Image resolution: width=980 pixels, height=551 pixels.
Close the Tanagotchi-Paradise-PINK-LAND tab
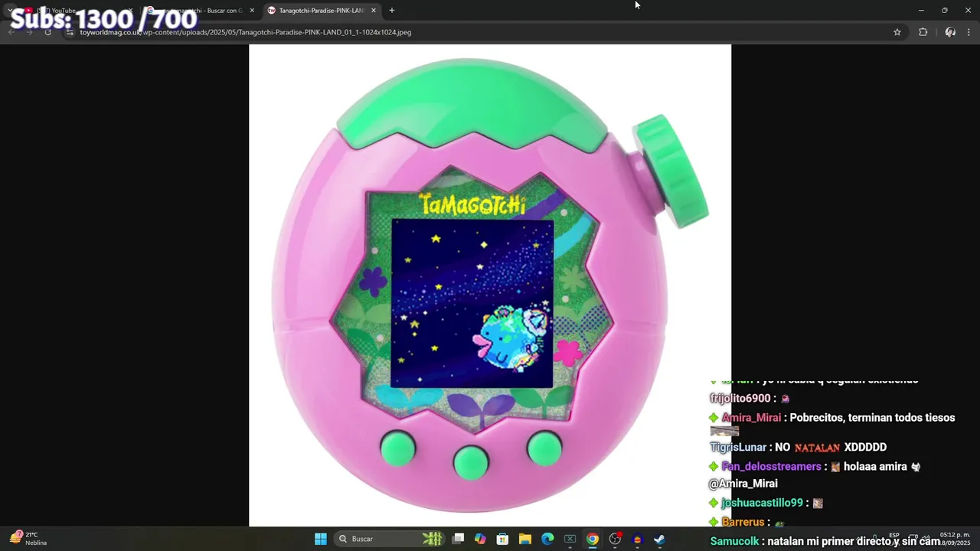tap(374, 11)
